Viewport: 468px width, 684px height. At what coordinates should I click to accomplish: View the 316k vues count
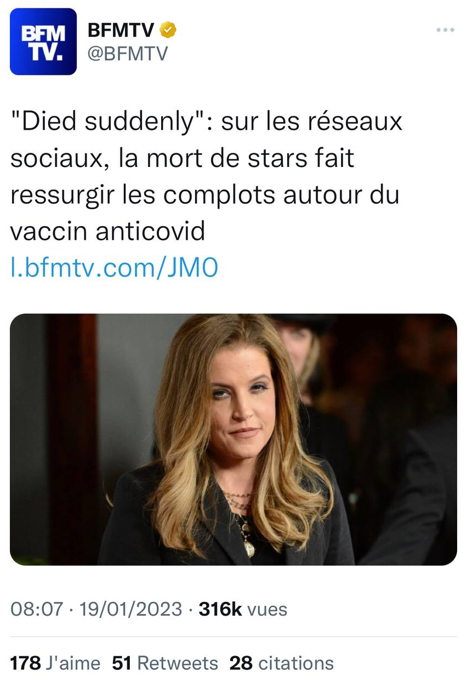pyautogui.click(x=243, y=609)
